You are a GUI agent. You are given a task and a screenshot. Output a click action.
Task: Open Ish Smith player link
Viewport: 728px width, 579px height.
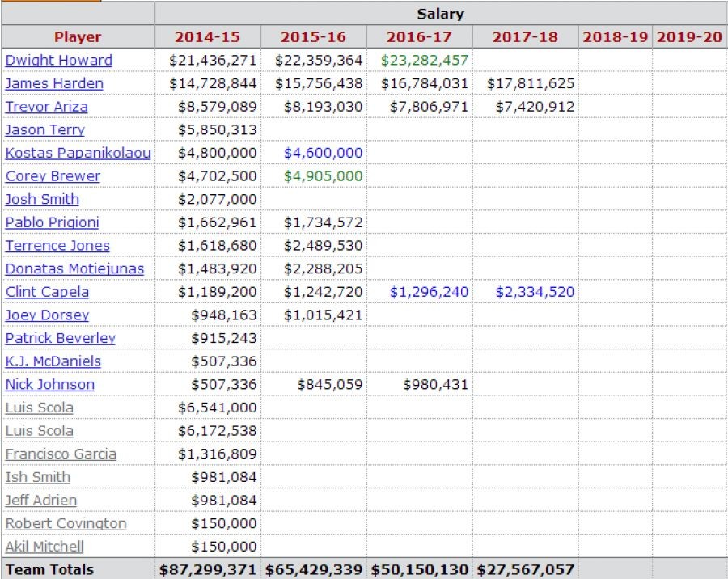pos(37,477)
